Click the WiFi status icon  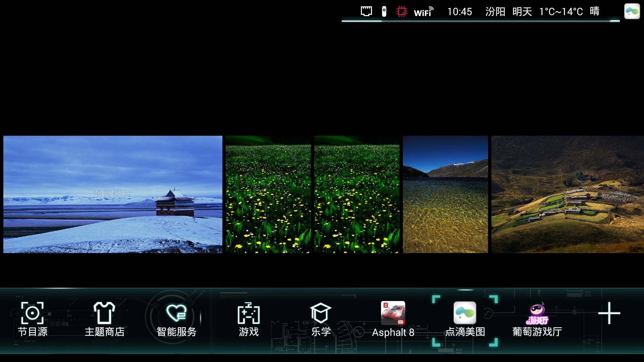tap(423, 12)
